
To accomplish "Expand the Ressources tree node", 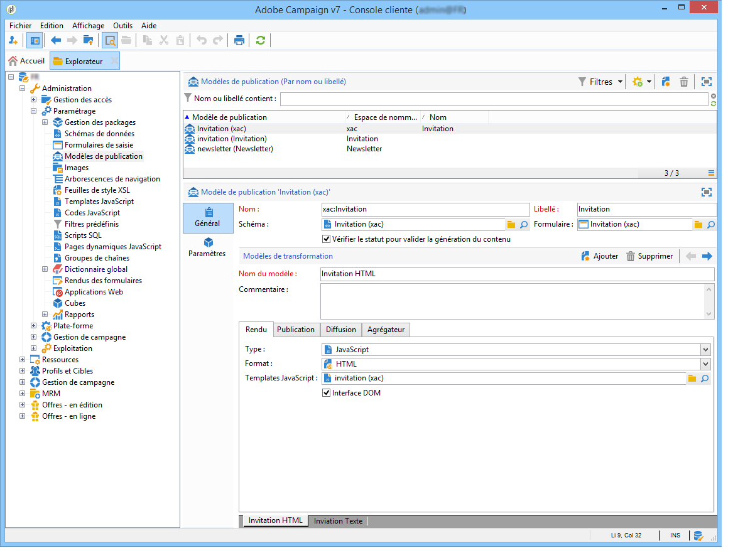I will [x=22, y=360].
